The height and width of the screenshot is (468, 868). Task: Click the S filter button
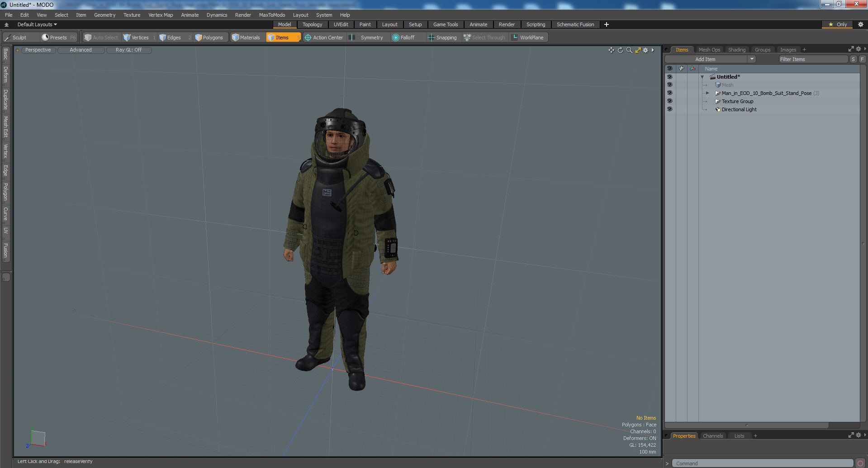point(853,59)
